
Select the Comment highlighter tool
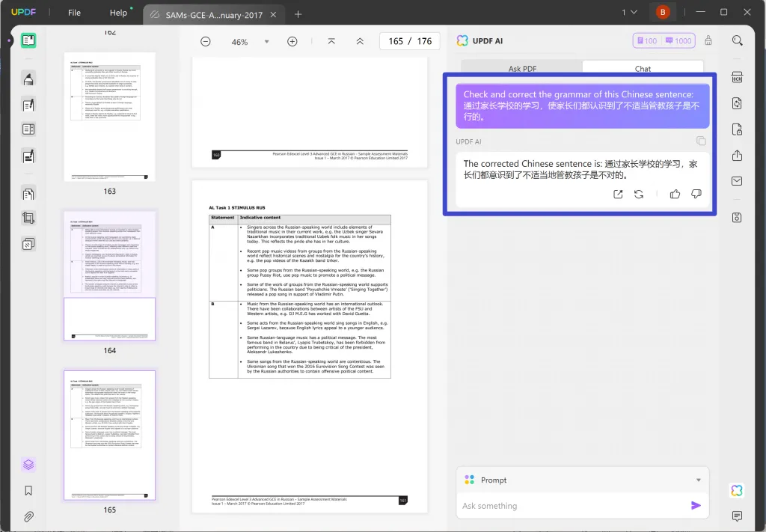(x=28, y=79)
